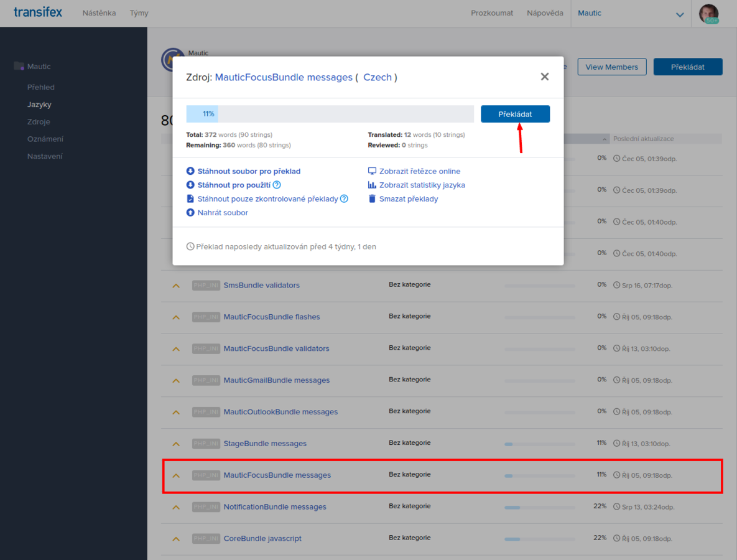The width and height of the screenshot is (737, 560).
Task: Open StageBundle messages resource
Action: pos(265,444)
